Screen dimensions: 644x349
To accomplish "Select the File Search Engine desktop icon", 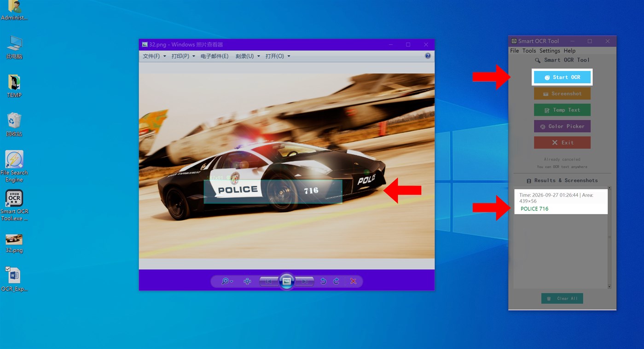I will (x=14, y=166).
